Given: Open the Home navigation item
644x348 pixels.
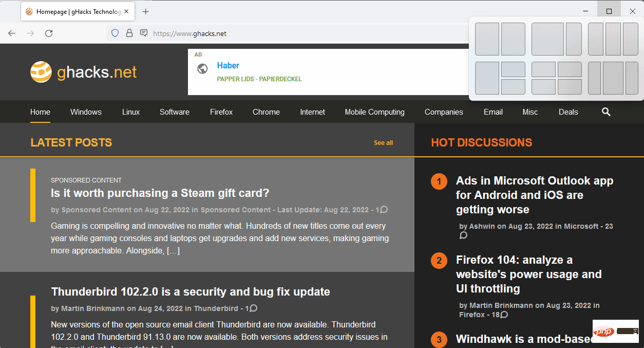Looking at the screenshot, I should 40,112.
